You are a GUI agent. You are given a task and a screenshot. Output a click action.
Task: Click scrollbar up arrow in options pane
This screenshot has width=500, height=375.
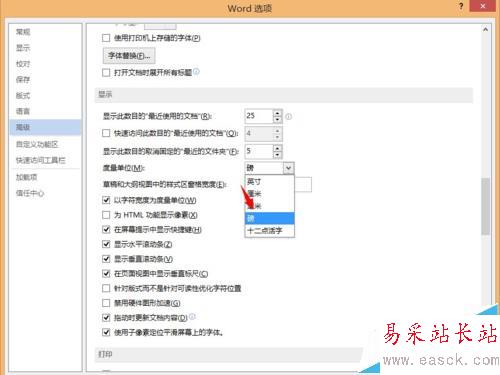(486, 29)
